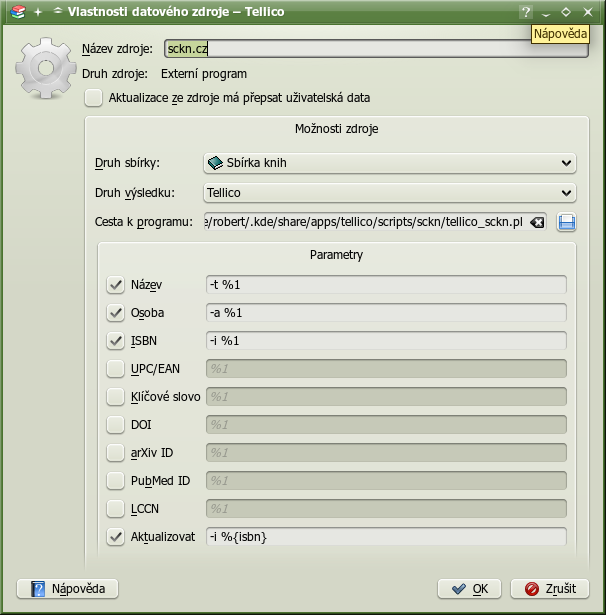The width and height of the screenshot is (606, 615).
Task: Enable the LCCN parameter checkbox
Action: (115, 509)
